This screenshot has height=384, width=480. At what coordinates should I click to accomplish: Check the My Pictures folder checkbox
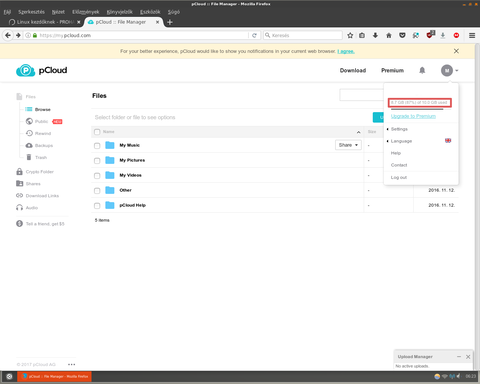tap(97, 161)
